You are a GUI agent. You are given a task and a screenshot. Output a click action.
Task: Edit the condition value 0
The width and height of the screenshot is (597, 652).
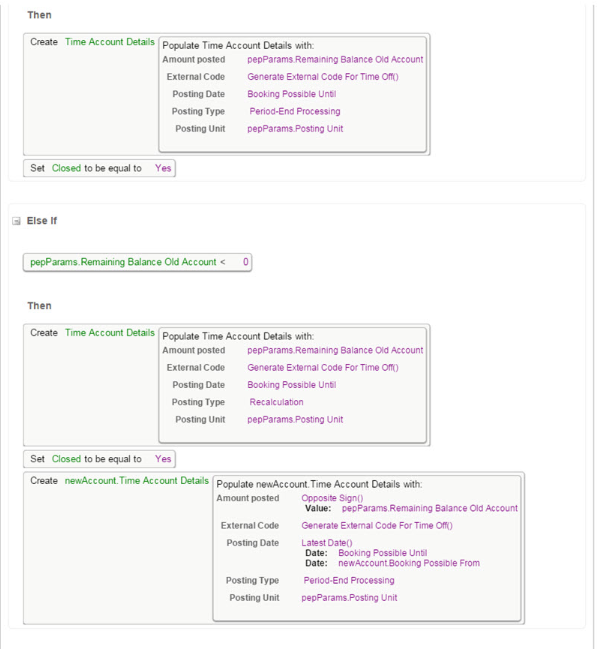click(x=246, y=262)
